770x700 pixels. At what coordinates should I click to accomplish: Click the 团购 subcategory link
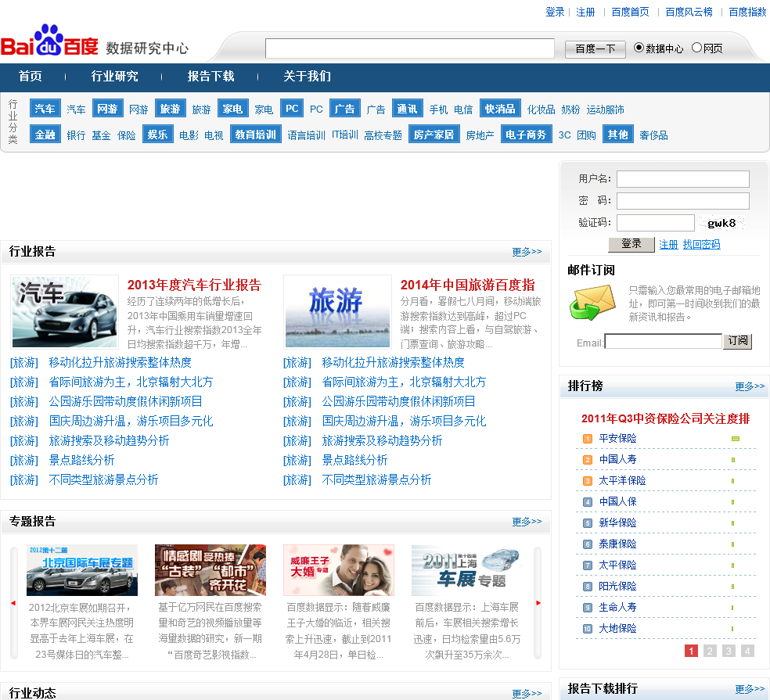pyautogui.click(x=586, y=135)
